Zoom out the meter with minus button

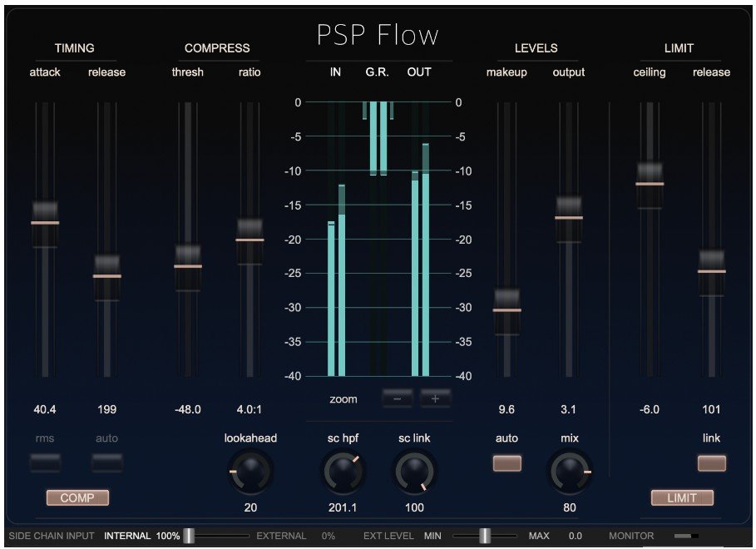(x=398, y=399)
